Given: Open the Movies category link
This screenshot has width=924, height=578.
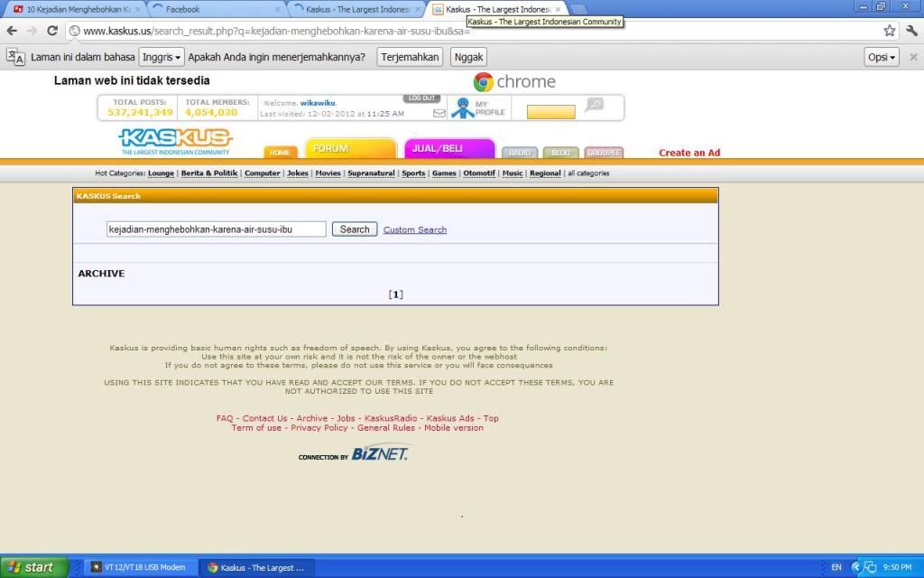Looking at the screenshot, I should [x=328, y=173].
